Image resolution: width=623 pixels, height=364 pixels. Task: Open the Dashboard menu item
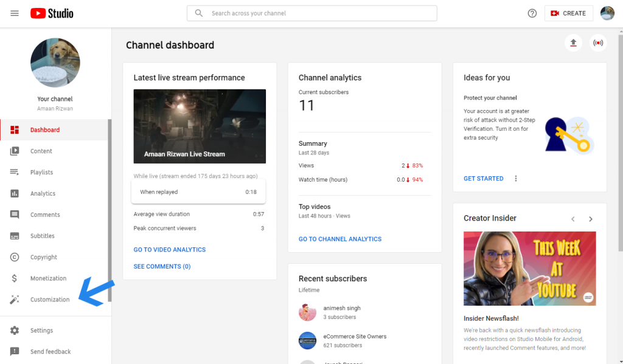point(54,130)
